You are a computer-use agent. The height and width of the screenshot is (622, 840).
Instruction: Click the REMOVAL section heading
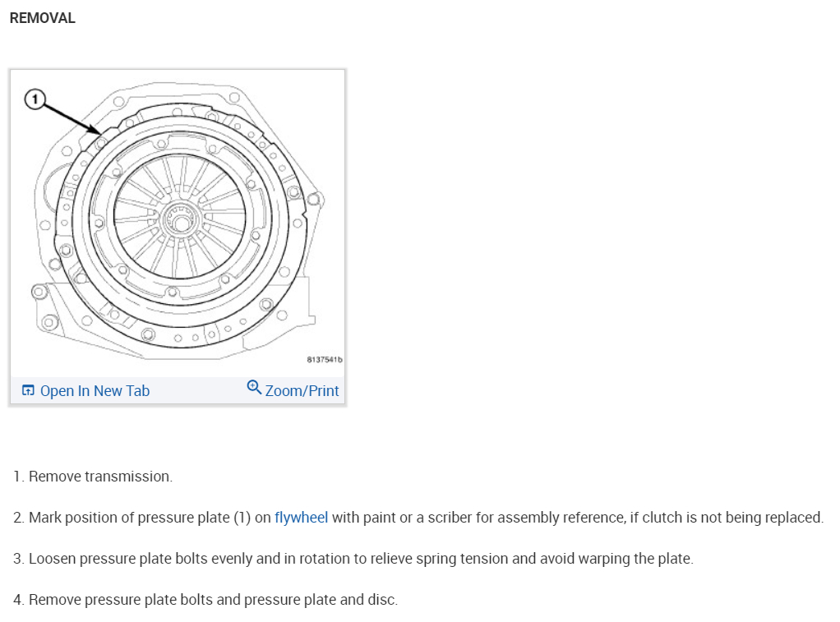tap(43, 18)
